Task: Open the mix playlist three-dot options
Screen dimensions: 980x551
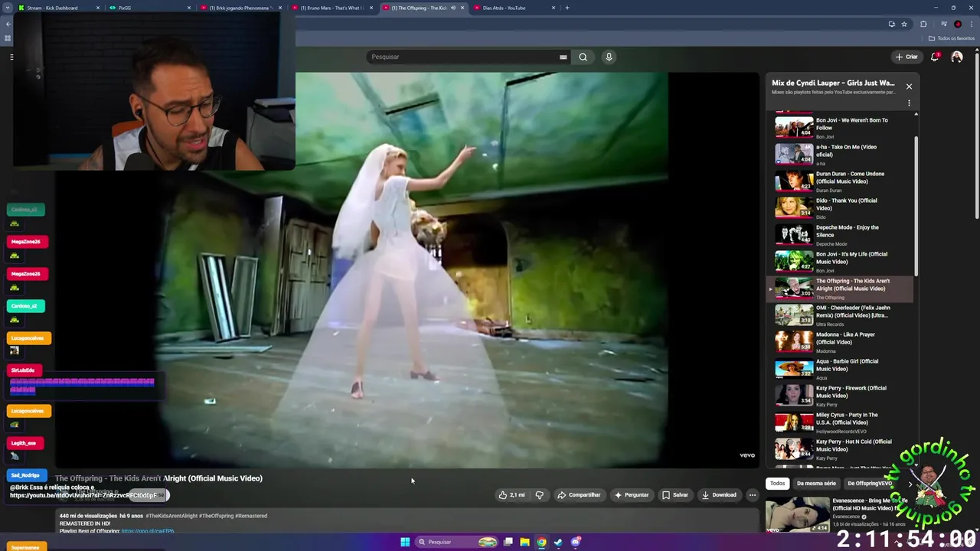Action: pos(909,103)
